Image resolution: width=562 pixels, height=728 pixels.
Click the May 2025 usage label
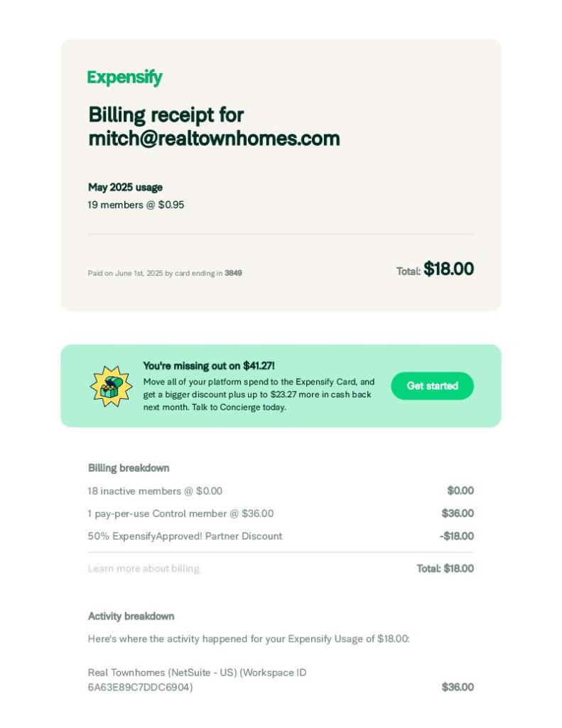click(125, 188)
